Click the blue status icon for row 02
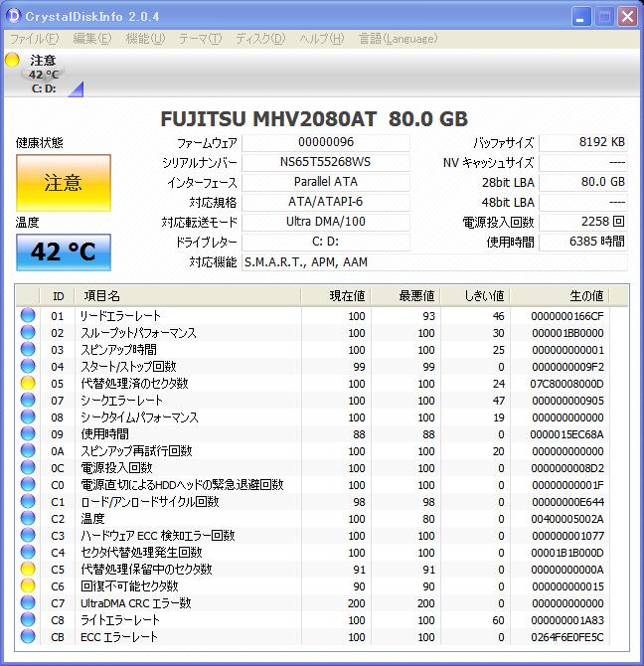This screenshot has height=666, width=644. 28,333
